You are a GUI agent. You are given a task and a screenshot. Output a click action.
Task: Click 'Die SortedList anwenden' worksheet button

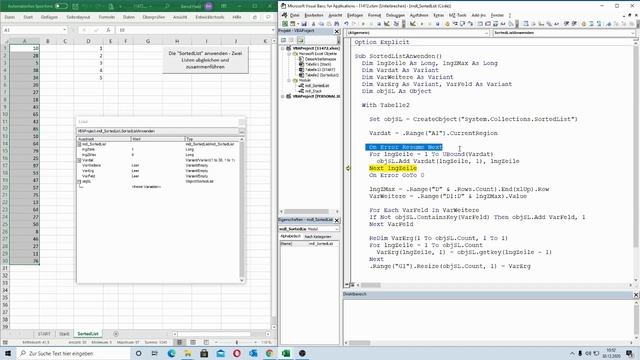[205, 60]
